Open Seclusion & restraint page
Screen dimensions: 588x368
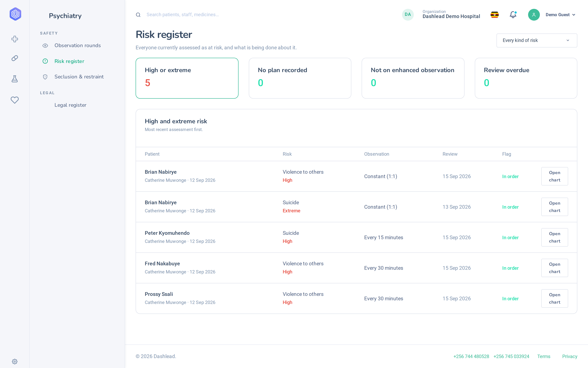pyautogui.click(x=79, y=77)
